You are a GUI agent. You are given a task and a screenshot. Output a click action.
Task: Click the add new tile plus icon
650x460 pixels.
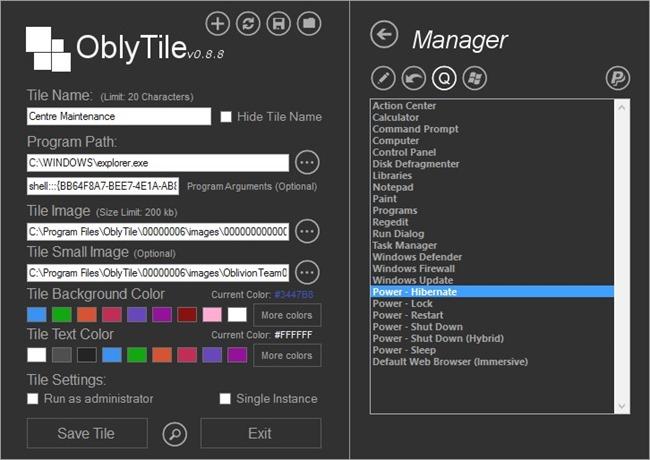click(x=218, y=23)
